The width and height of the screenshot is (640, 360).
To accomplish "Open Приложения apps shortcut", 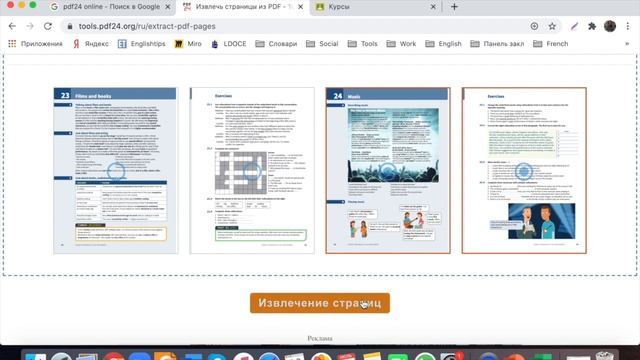I will (x=36, y=44).
